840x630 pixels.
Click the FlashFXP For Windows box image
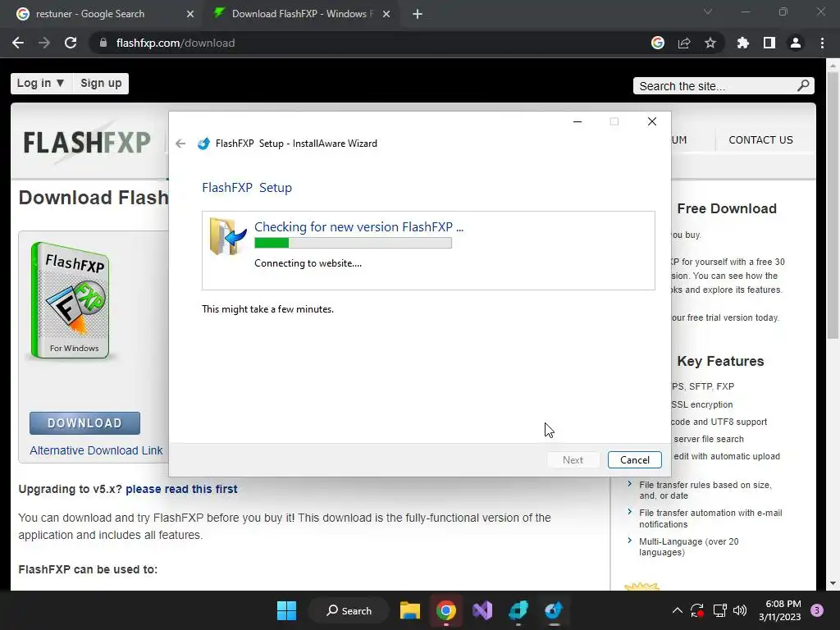pos(71,300)
